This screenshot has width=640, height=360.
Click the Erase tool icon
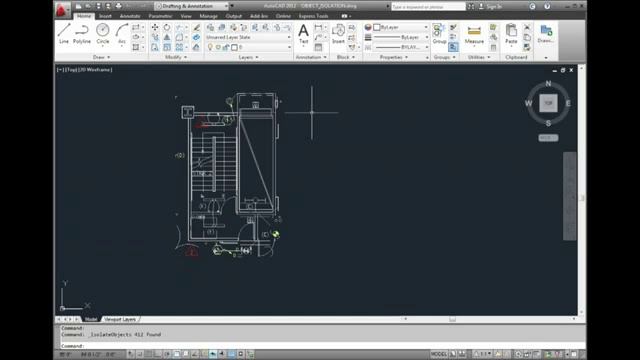(x=196, y=27)
